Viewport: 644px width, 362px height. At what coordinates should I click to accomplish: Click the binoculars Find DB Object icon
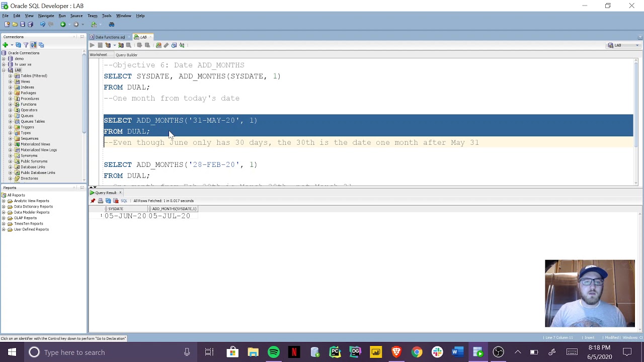112,24
